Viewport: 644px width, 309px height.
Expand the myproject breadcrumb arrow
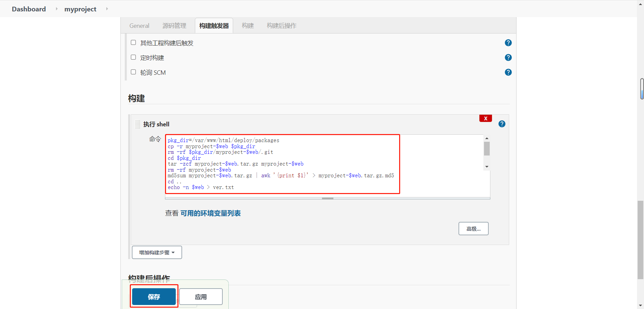point(107,9)
